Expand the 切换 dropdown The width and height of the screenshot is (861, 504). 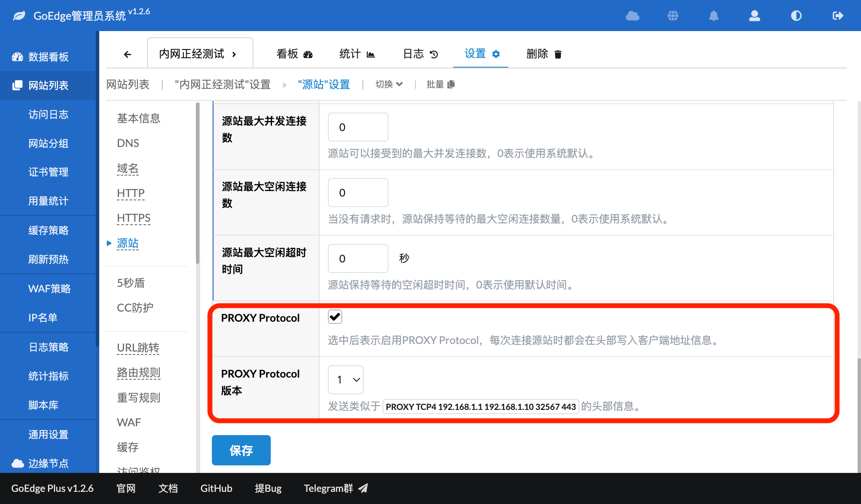(389, 84)
